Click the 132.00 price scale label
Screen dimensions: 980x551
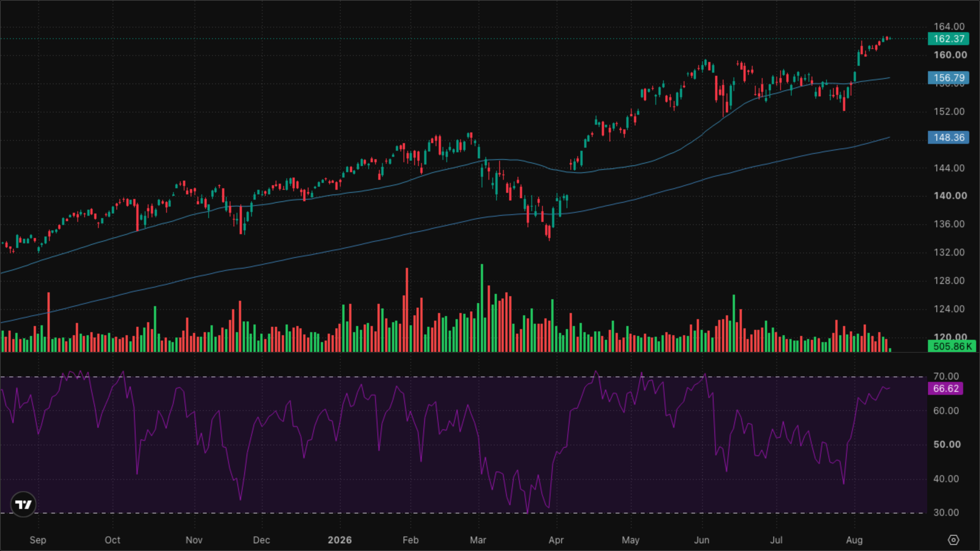click(x=949, y=252)
